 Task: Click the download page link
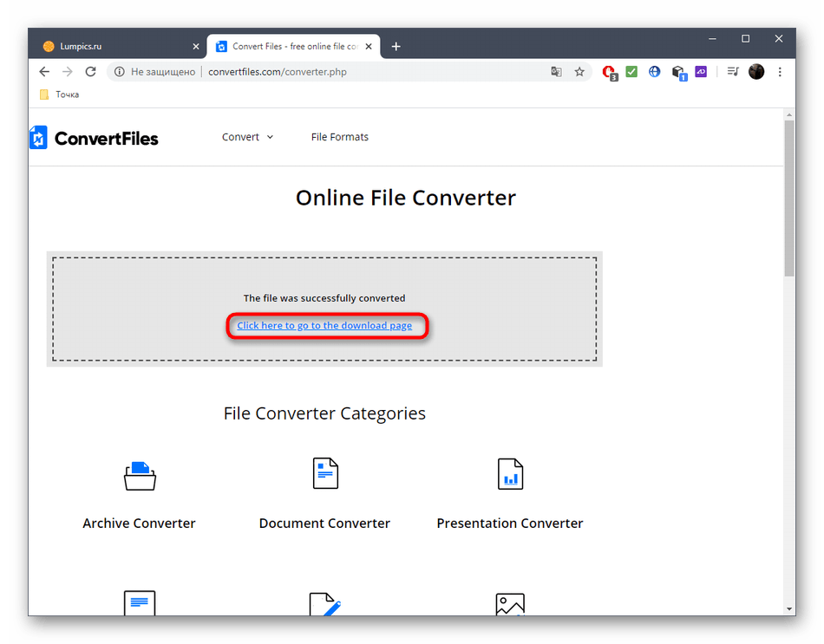pyautogui.click(x=324, y=326)
